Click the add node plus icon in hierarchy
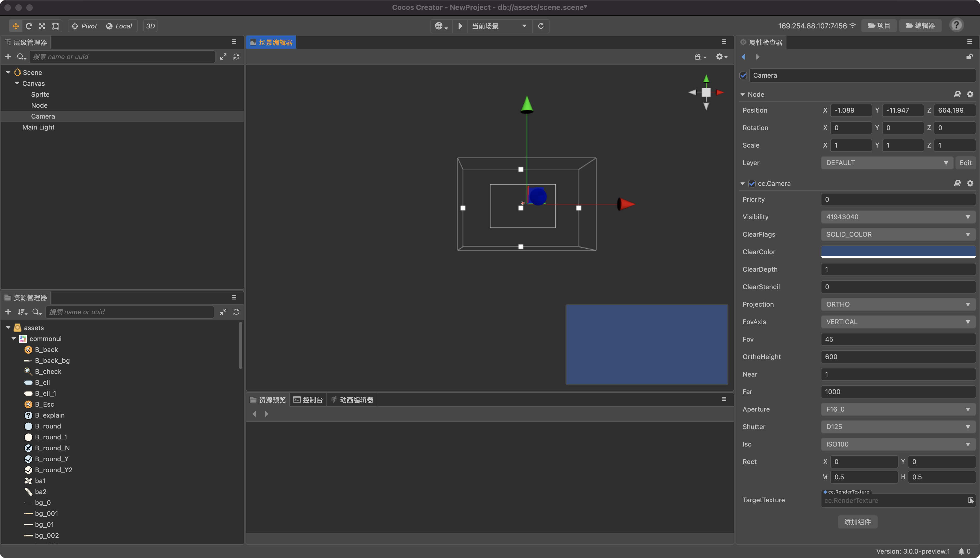Viewport: 980px width, 558px height. pyautogui.click(x=8, y=57)
